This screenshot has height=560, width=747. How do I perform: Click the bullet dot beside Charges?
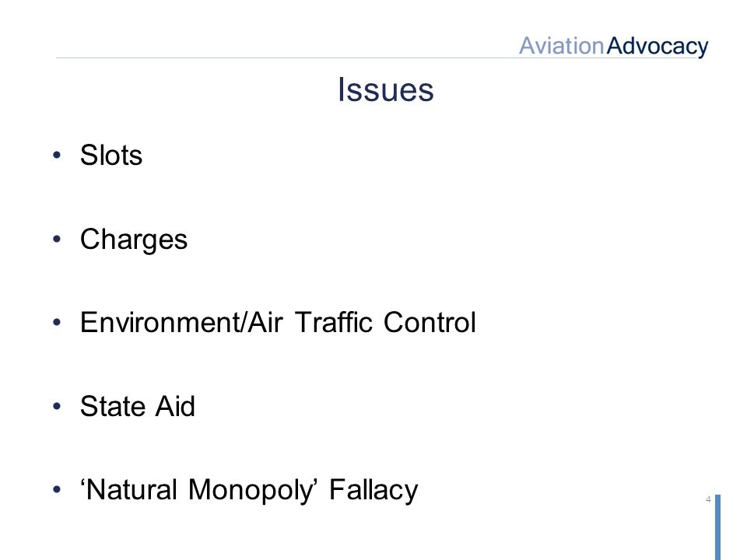(x=57, y=239)
